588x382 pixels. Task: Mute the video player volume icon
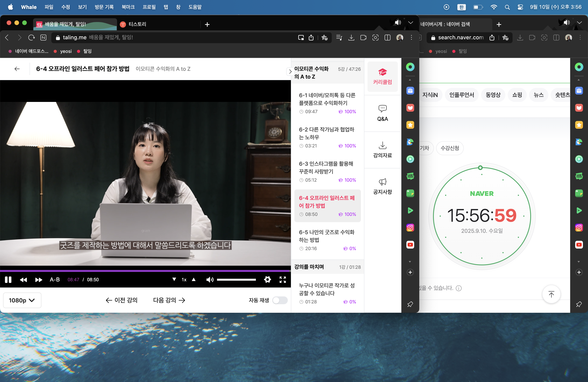pos(209,279)
